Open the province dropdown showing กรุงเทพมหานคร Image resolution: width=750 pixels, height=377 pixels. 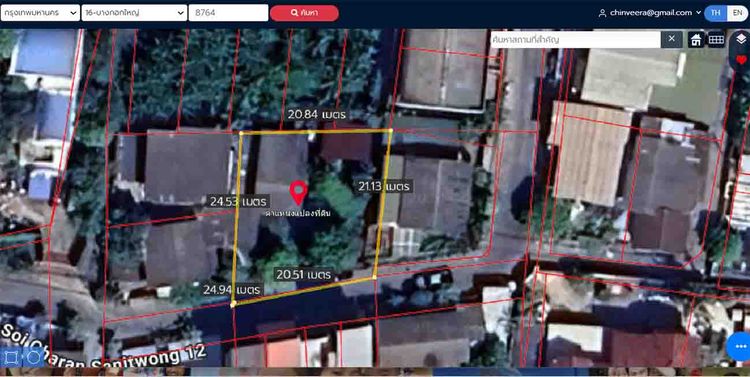point(40,13)
